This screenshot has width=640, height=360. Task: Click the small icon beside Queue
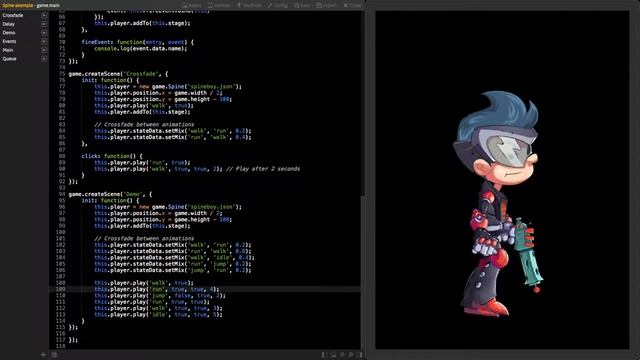[44, 59]
